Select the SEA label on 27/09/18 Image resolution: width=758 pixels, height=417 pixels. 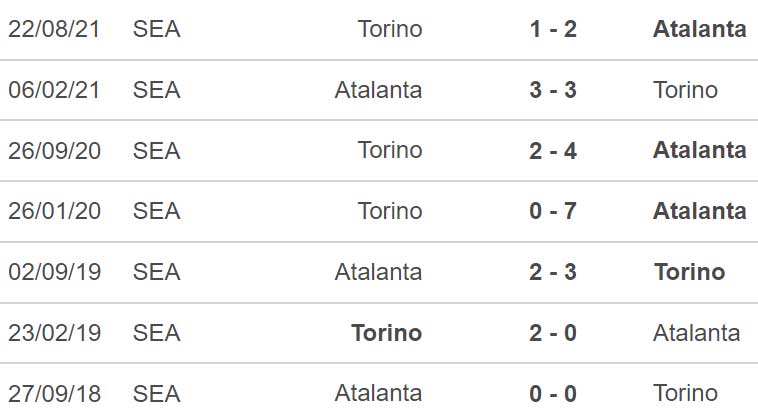click(x=157, y=393)
